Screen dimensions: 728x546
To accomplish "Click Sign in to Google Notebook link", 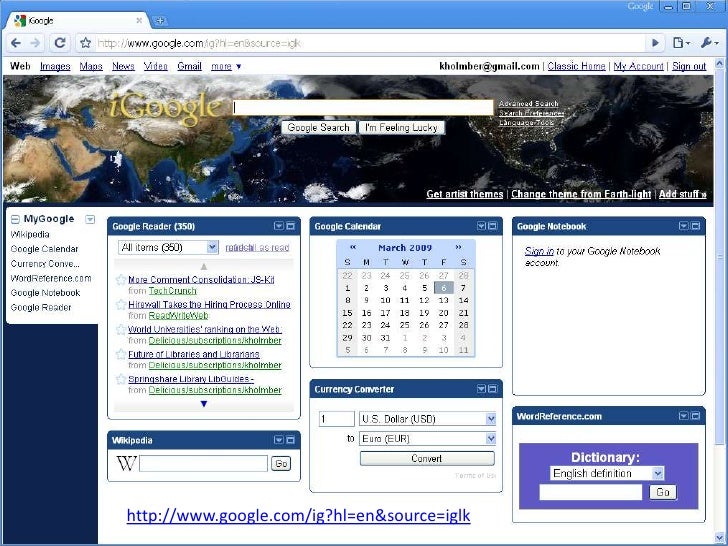I will pyautogui.click(x=539, y=251).
